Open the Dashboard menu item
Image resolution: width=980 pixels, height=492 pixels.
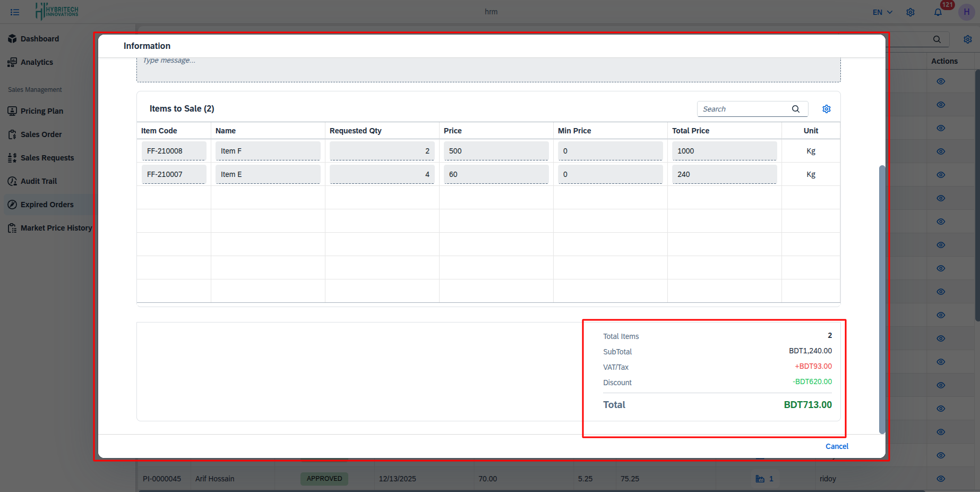(x=39, y=39)
